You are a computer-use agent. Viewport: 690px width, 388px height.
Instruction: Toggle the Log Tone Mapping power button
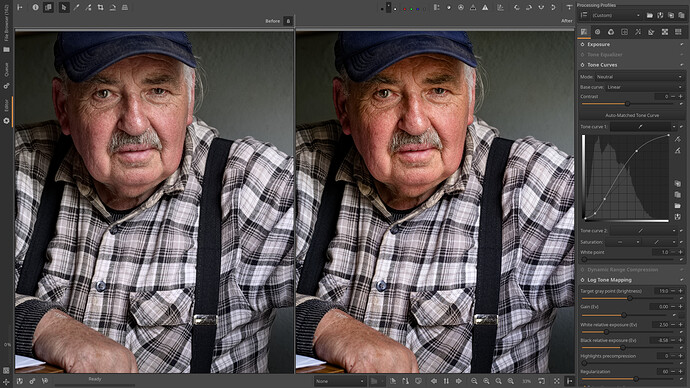[x=583, y=280]
